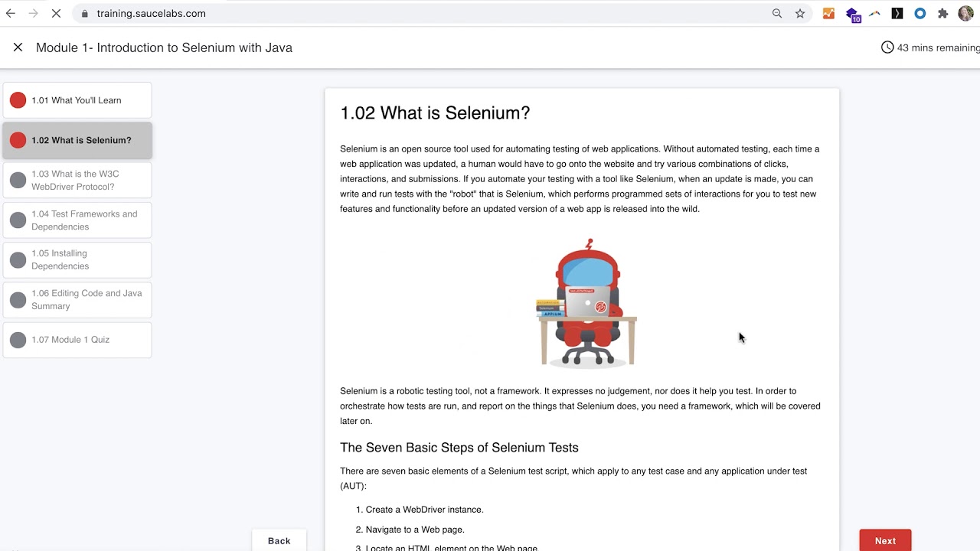Viewport: 980px width, 551px height.
Task: Bookmark this page with the star icon
Action: [800, 14]
